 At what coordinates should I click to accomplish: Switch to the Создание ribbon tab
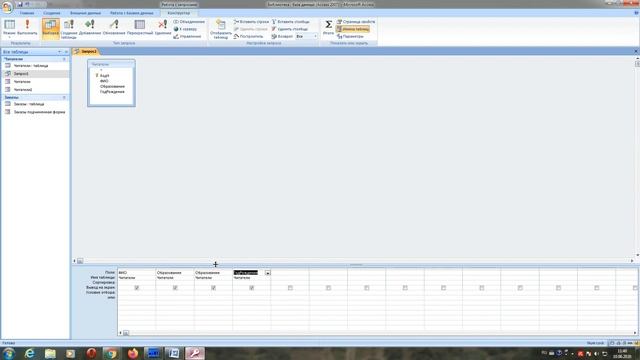pyautogui.click(x=52, y=13)
